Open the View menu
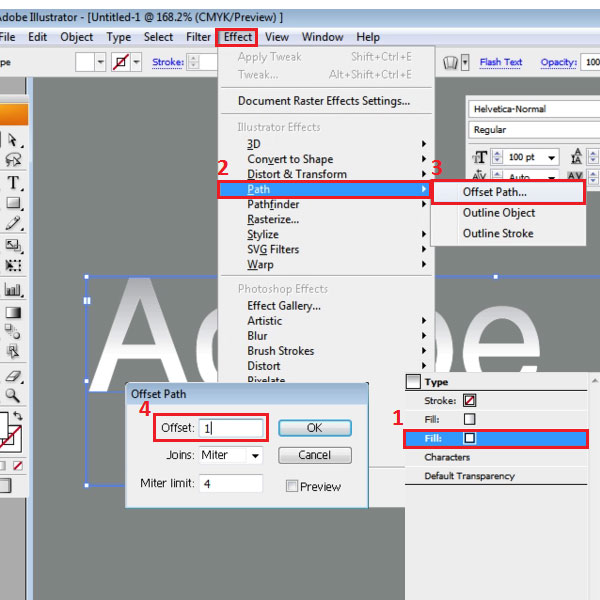The height and width of the screenshot is (600, 600). tap(277, 37)
